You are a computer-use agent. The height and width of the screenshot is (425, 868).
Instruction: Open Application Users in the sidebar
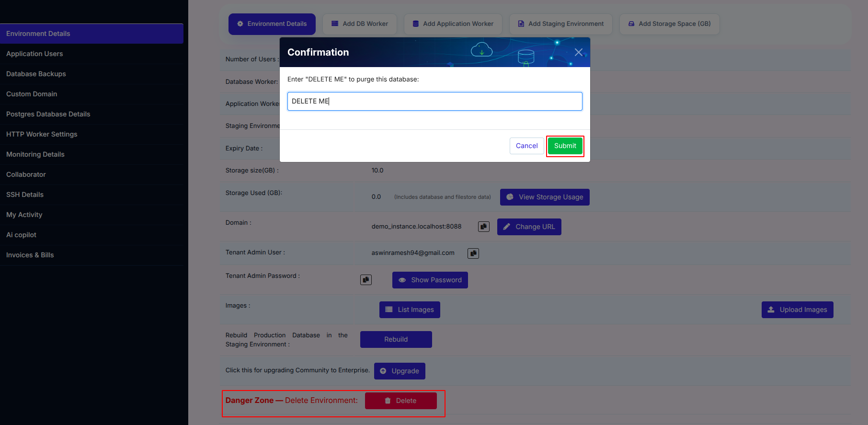click(x=91, y=54)
